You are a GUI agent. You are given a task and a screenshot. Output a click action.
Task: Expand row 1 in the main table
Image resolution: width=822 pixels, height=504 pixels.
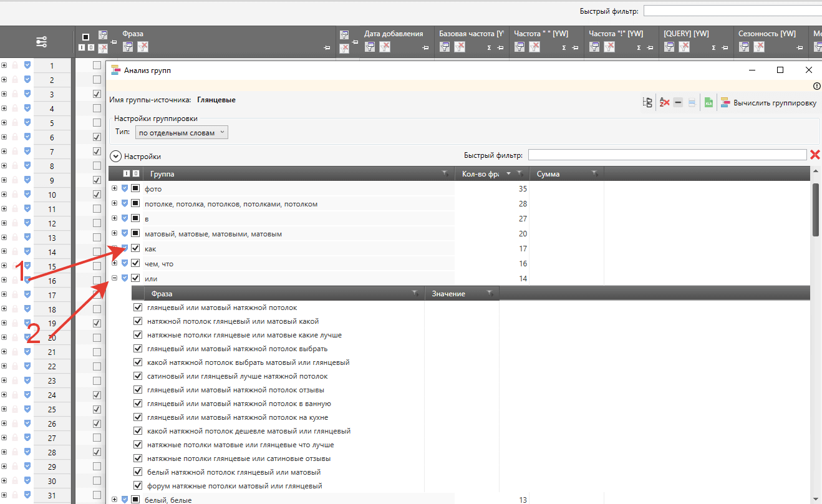pyautogui.click(x=4, y=65)
